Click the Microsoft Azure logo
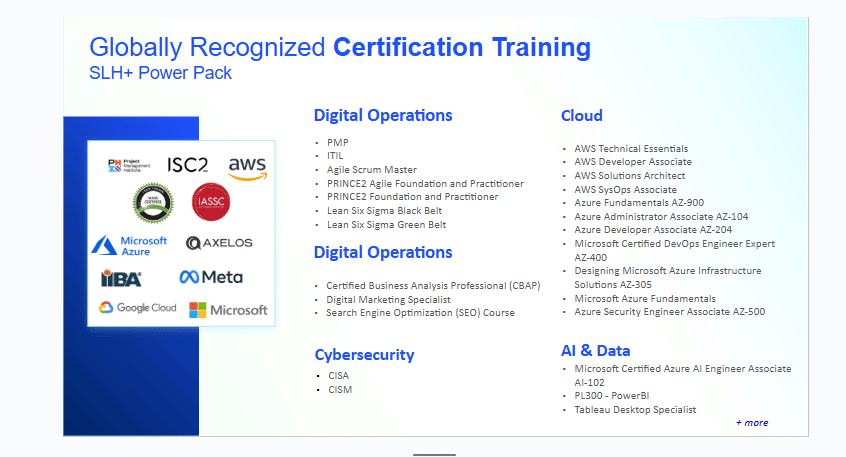This screenshot has height=457, width=846. (x=129, y=245)
